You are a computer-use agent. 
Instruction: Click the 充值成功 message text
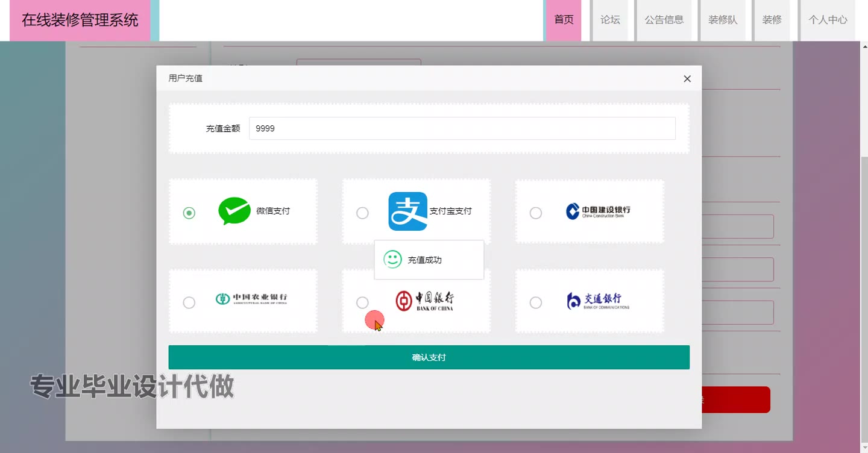pos(425,260)
